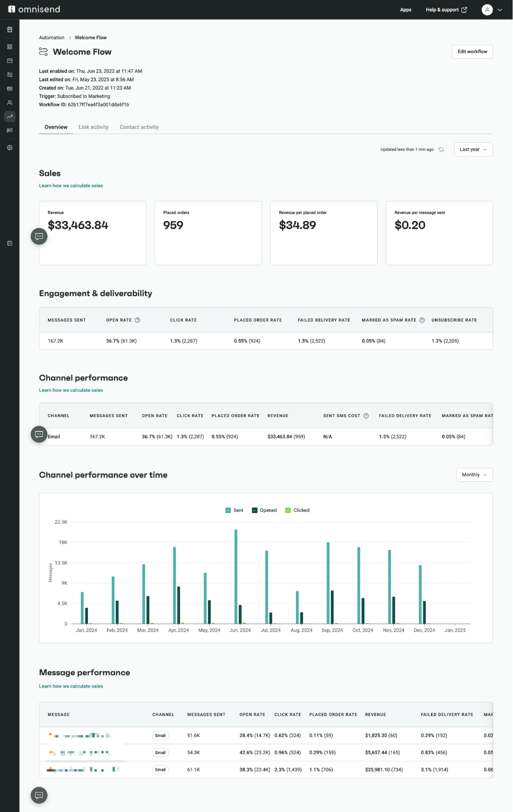Click the Welcome Flow breadcrumb text
Screen dimensions: 513x812
(91, 37)
